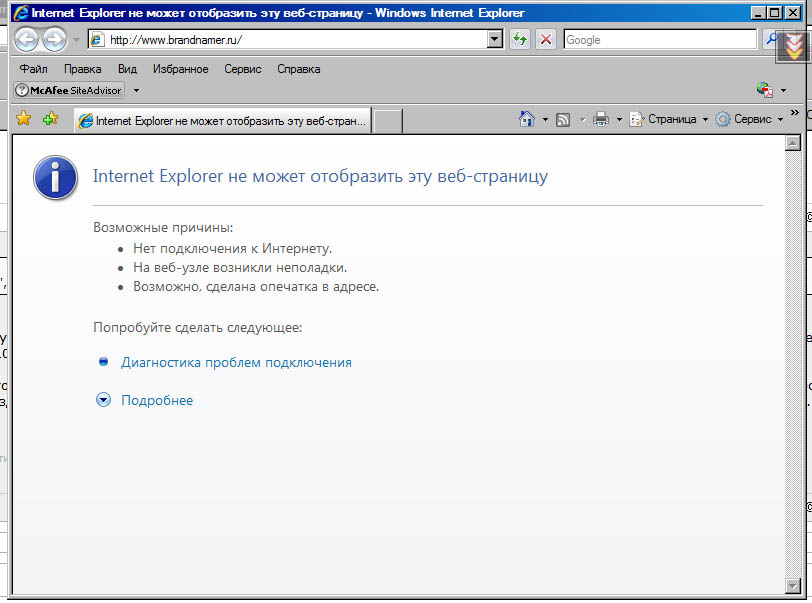Screen dimensions: 812x603
Task: Open Favorites Center star icon
Action: point(24,119)
